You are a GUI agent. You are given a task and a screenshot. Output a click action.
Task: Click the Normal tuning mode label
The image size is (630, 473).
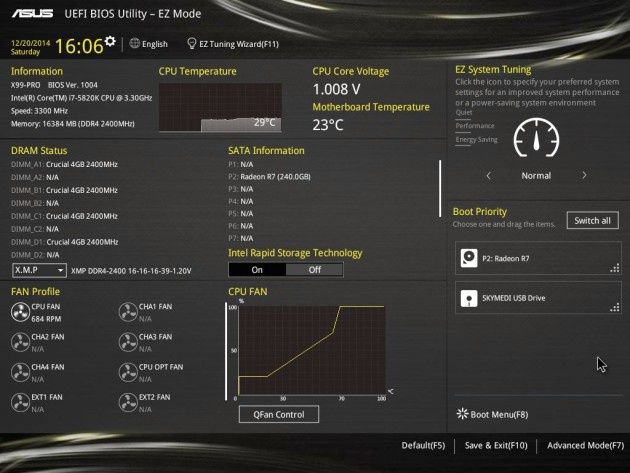(536, 176)
